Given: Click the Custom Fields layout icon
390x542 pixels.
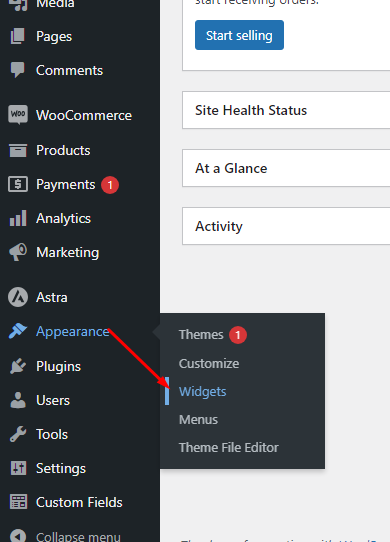Looking at the screenshot, I should tap(18, 502).
